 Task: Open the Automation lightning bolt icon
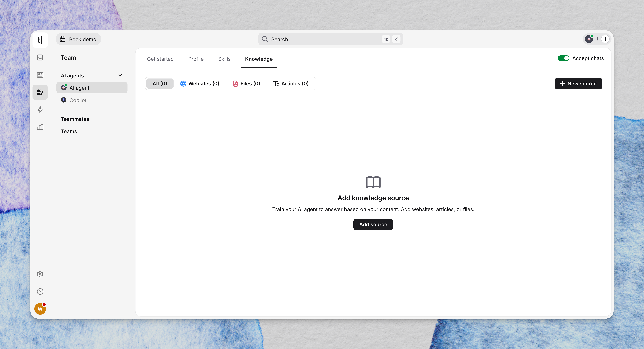(x=40, y=110)
